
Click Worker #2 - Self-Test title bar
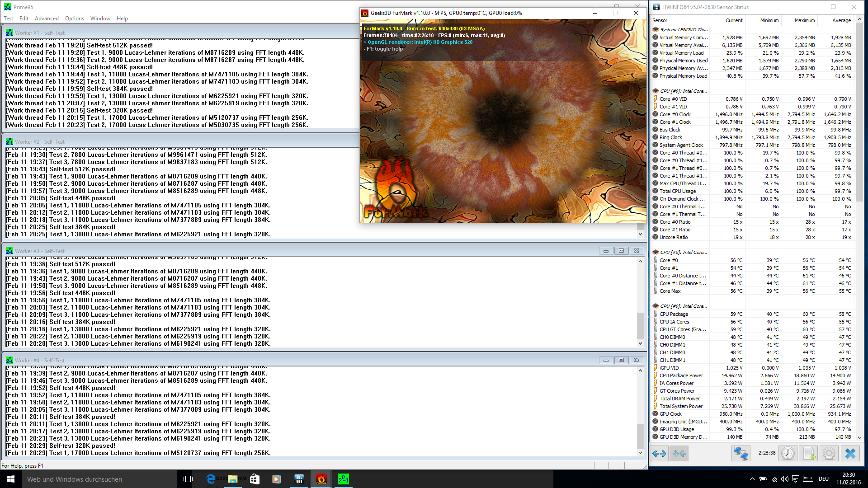[181, 141]
